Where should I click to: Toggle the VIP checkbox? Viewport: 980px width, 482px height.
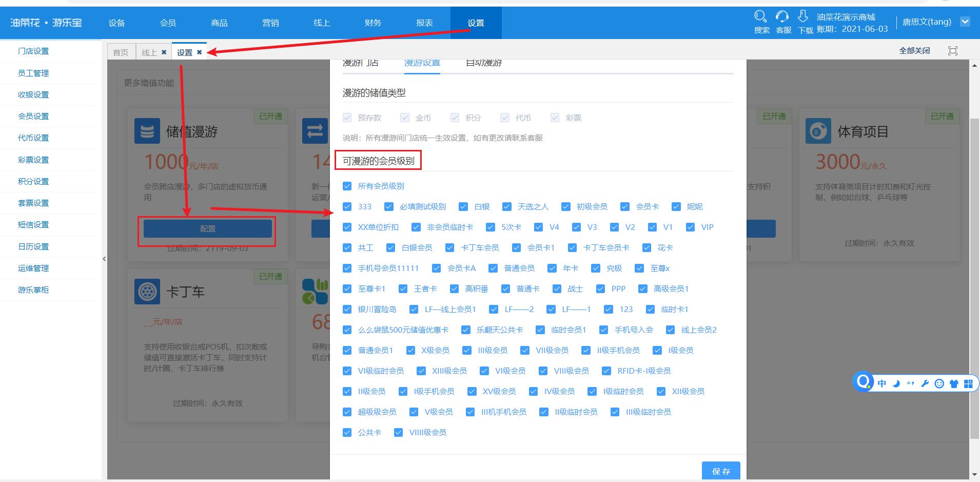coord(691,227)
